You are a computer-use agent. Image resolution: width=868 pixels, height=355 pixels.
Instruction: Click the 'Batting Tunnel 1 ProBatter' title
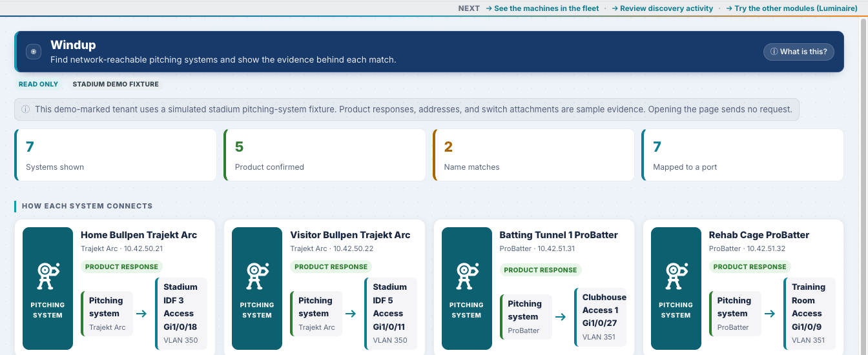[x=559, y=235]
